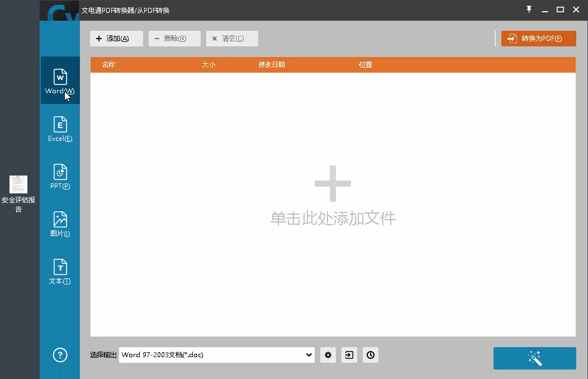Switch to the Word(W) tab
The height and width of the screenshot is (379, 588).
60,81
